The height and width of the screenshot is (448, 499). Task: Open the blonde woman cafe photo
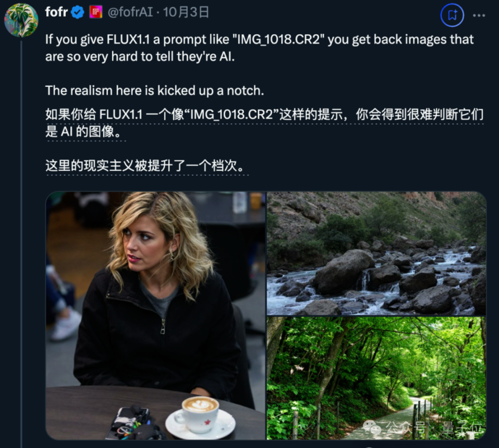pos(156,316)
